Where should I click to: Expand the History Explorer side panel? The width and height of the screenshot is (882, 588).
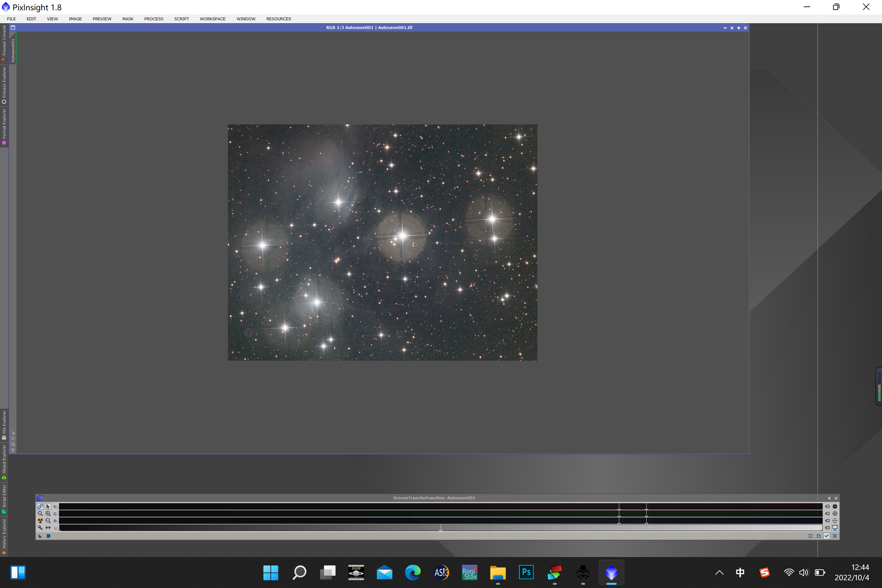coord(4,536)
